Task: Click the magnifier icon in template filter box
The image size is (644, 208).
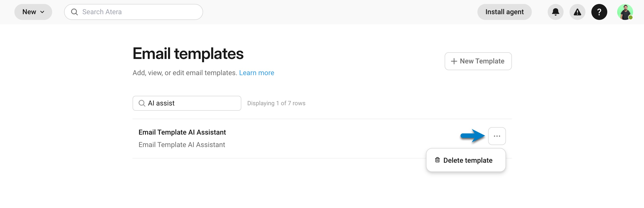Action: pos(142,103)
